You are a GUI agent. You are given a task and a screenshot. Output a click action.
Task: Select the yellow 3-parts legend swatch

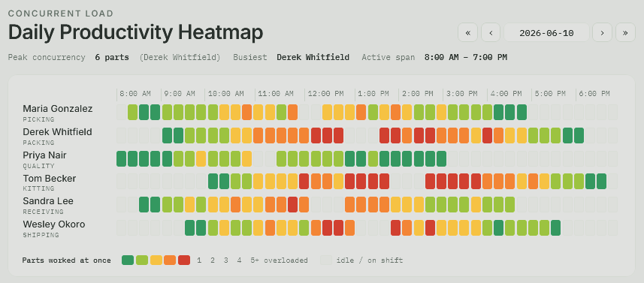pyautogui.click(x=156, y=260)
